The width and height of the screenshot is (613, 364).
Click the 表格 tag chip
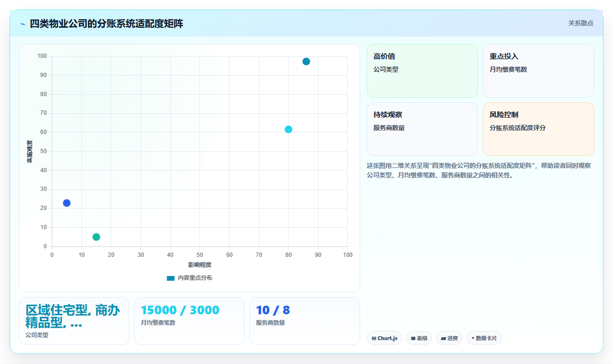419,338
